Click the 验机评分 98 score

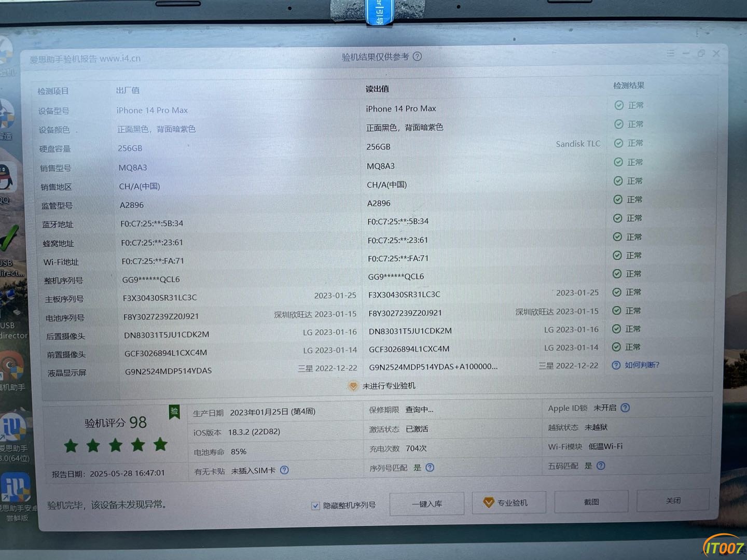[116, 423]
